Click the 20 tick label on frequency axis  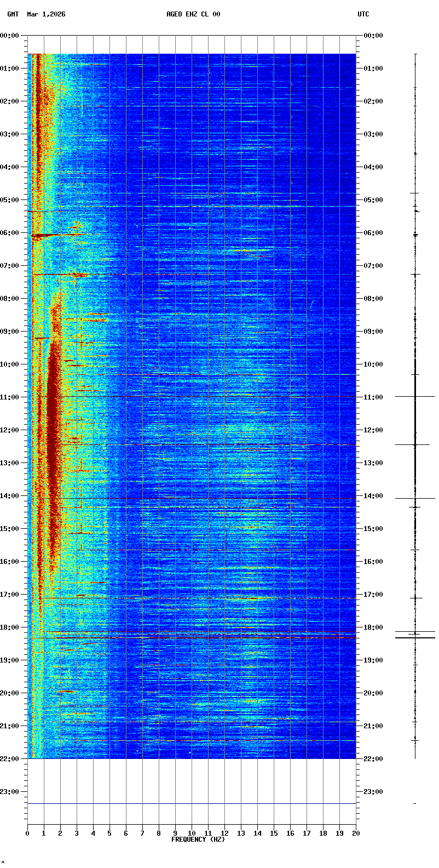point(356,833)
